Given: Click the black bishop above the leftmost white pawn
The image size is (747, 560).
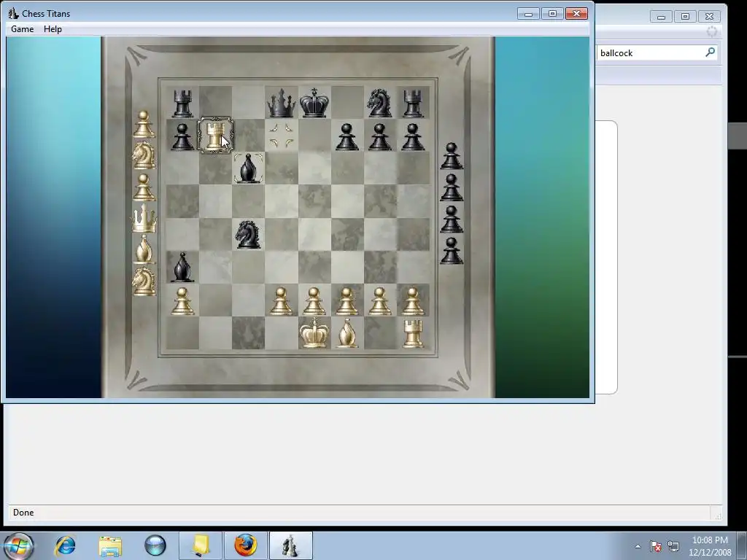Looking at the screenshot, I should tap(182, 268).
